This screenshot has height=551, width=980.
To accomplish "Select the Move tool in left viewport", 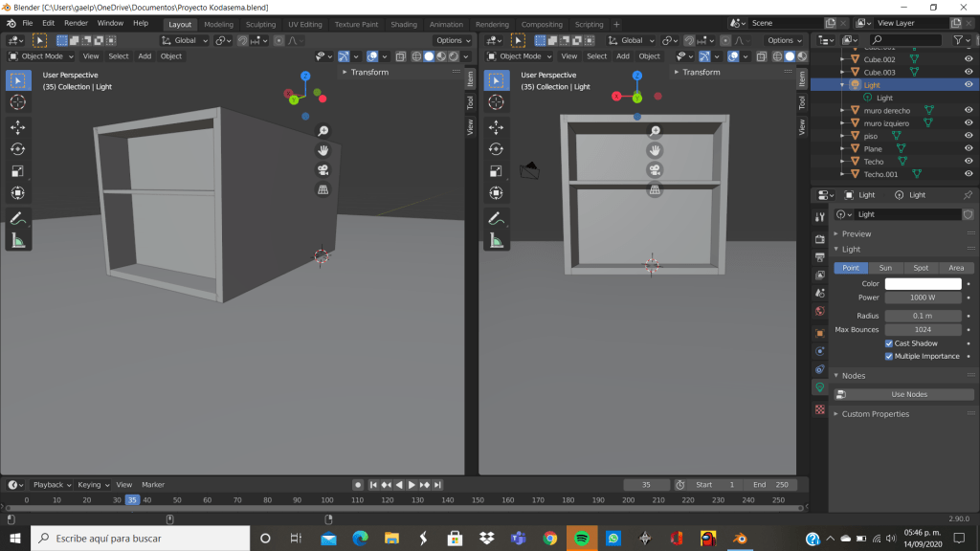I will (x=18, y=126).
